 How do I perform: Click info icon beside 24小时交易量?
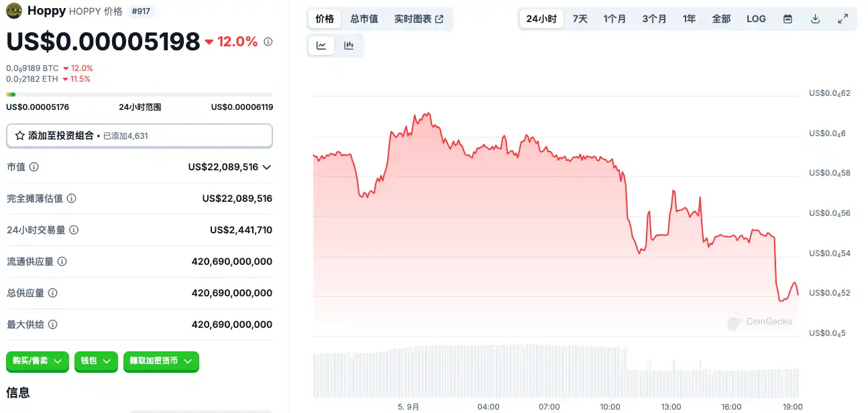(74, 230)
